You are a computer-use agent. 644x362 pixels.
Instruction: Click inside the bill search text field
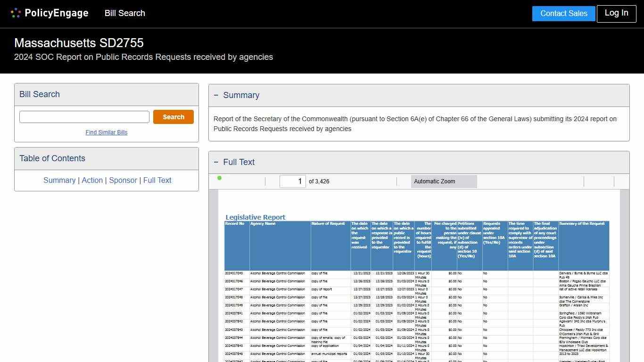84,116
